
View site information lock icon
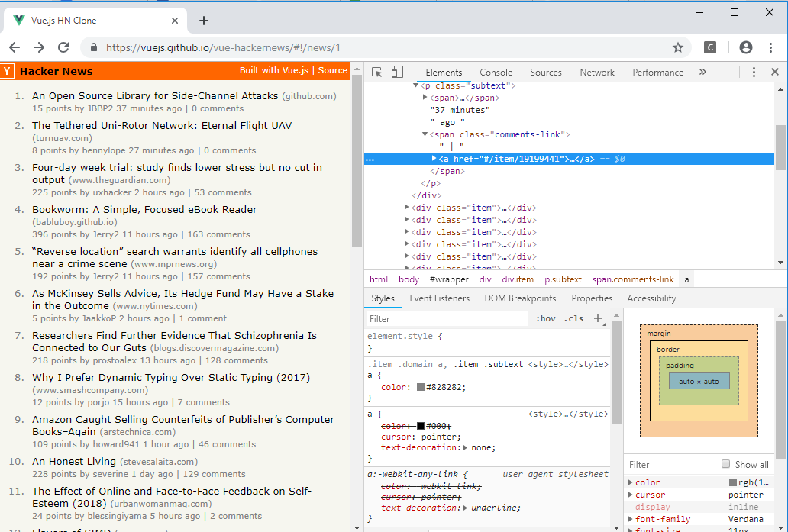point(93,48)
